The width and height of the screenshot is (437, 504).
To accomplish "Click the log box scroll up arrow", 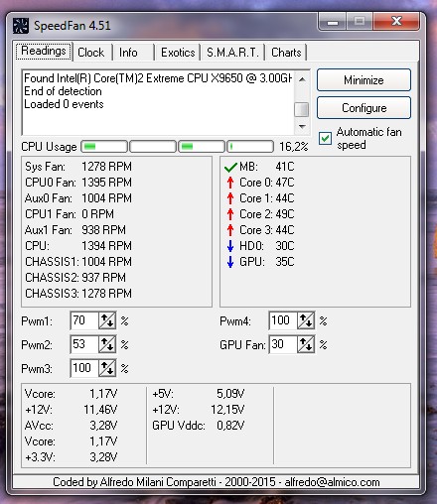I will 302,79.
